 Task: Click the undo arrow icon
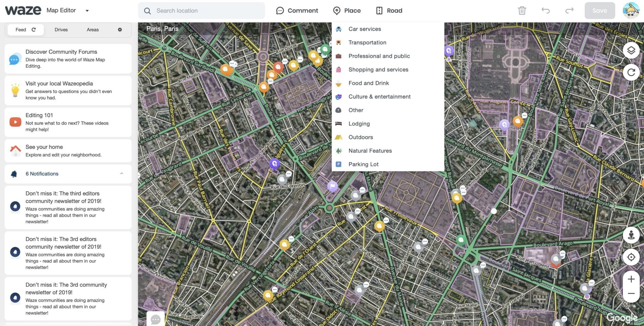click(545, 11)
